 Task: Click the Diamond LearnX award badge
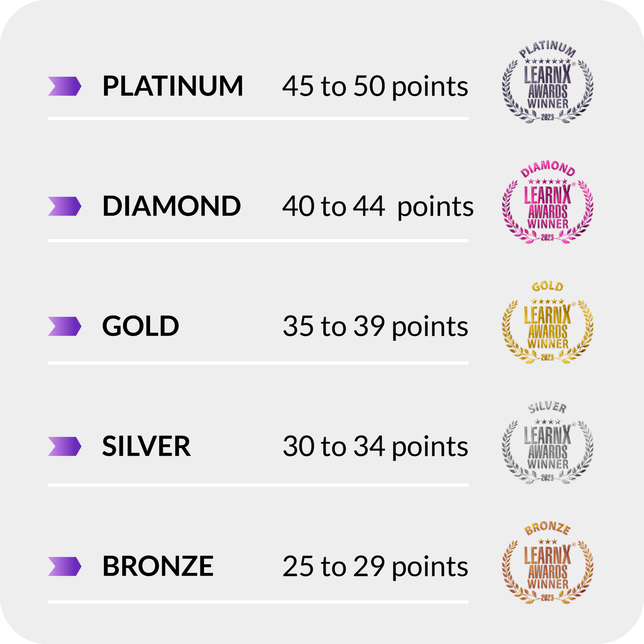[x=547, y=203]
